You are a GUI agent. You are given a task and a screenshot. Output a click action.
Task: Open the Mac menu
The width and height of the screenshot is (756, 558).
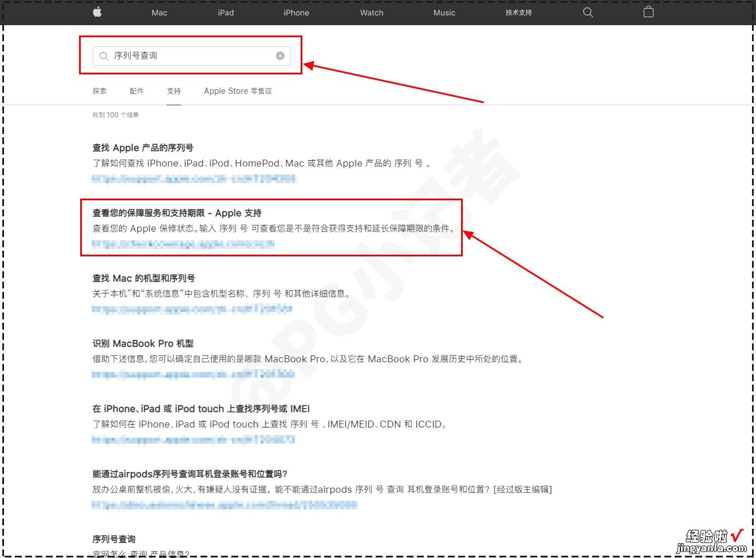click(x=159, y=13)
